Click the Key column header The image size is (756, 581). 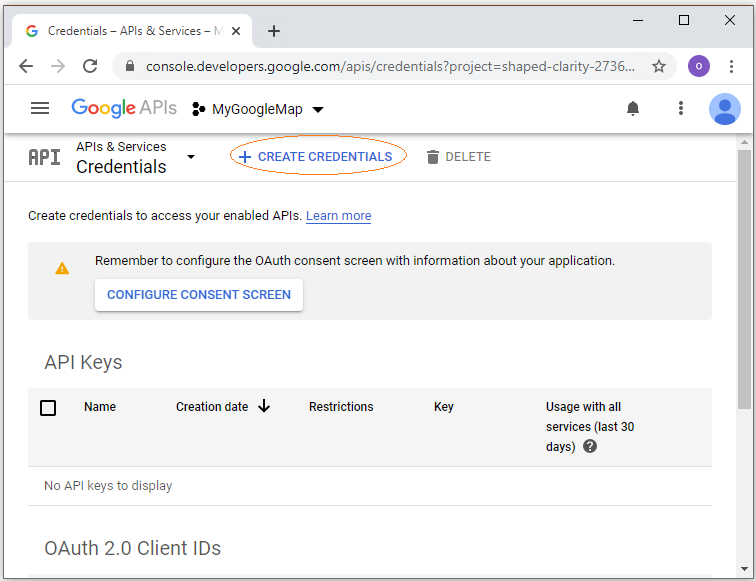tap(444, 406)
